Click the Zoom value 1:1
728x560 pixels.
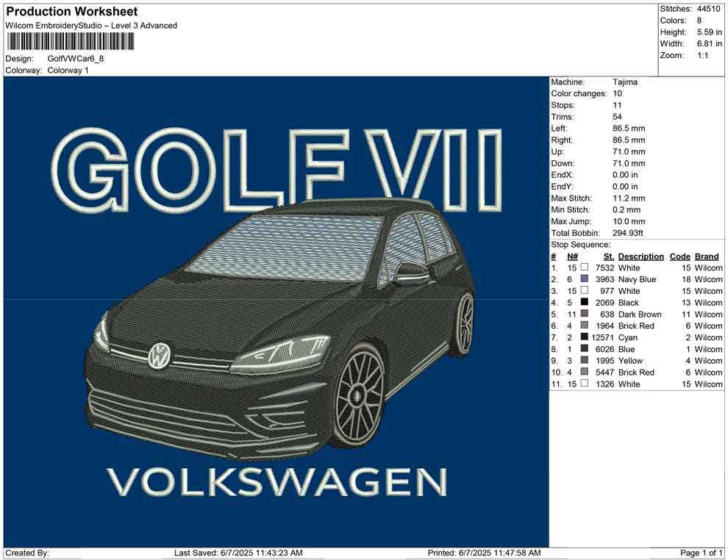point(703,55)
